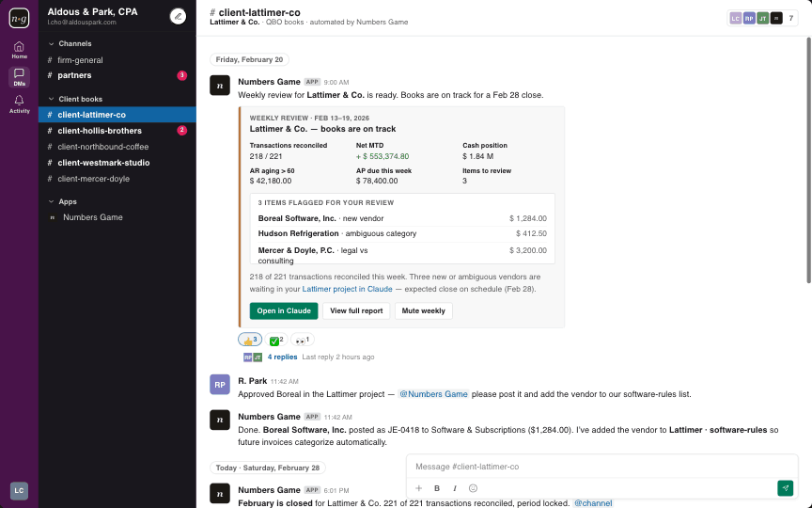Open the Today Saturday, February 28 date dropdown
Viewport: 812px width, 508px height.
point(267,468)
